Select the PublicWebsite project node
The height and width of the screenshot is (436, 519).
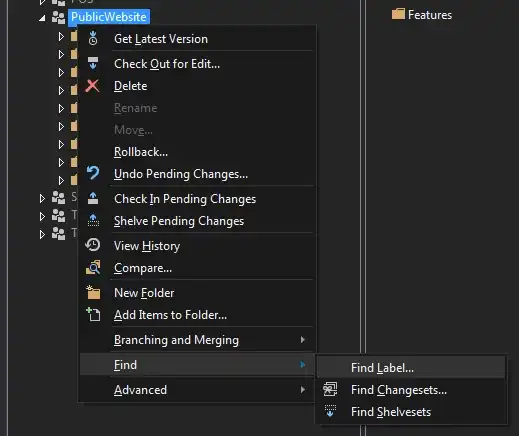(109, 17)
